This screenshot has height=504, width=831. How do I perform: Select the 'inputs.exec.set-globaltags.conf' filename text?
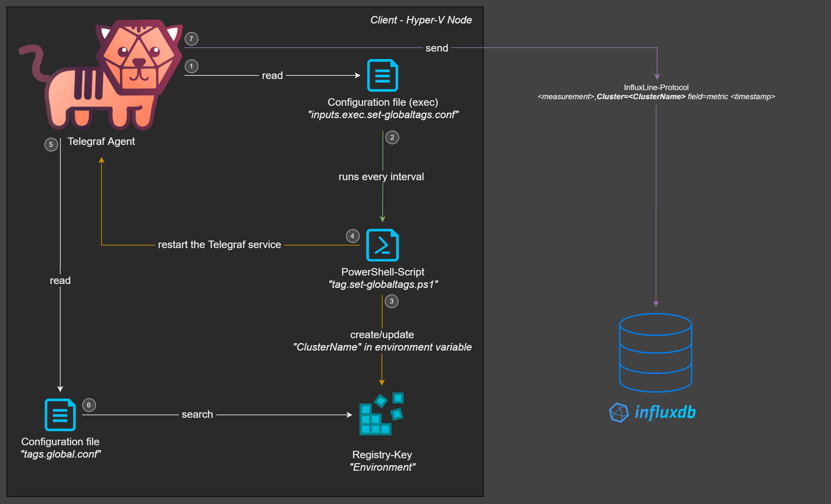click(383, 115)
